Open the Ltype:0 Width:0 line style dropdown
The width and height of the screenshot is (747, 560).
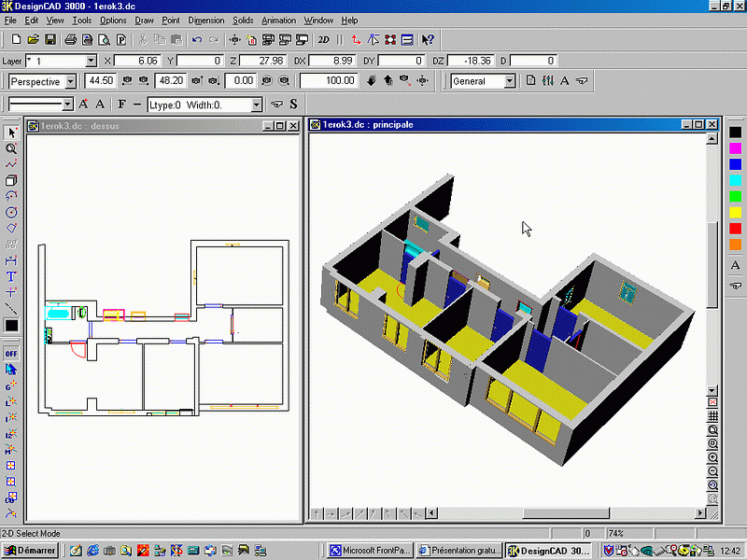point(257,104)
